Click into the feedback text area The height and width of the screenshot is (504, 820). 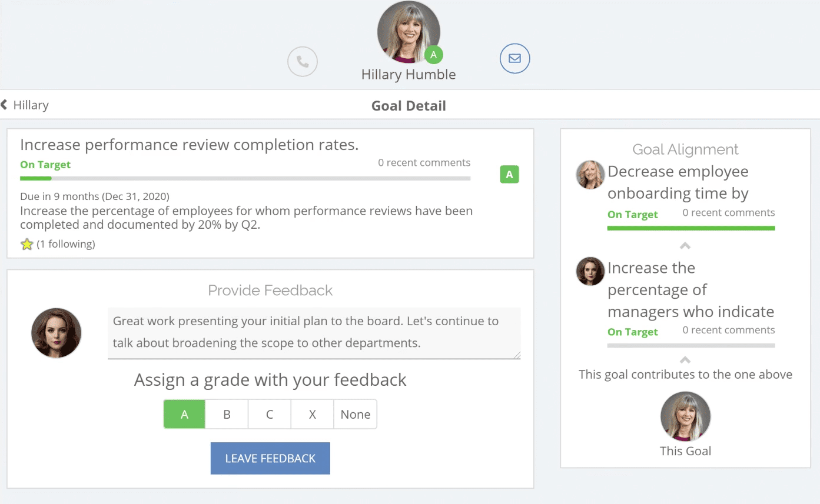pos(314,332)
